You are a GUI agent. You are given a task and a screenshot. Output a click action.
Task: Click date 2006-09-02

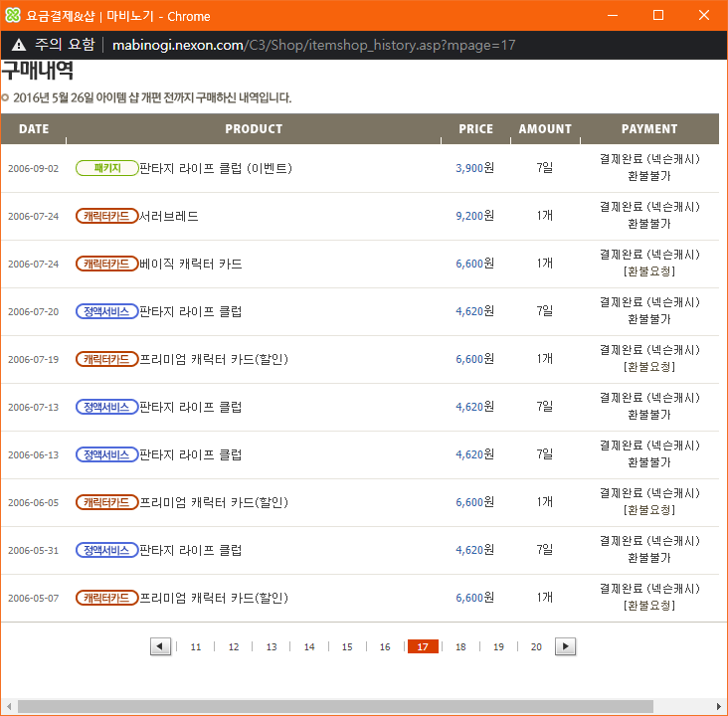pyautogui.click(x=34, y=168)
